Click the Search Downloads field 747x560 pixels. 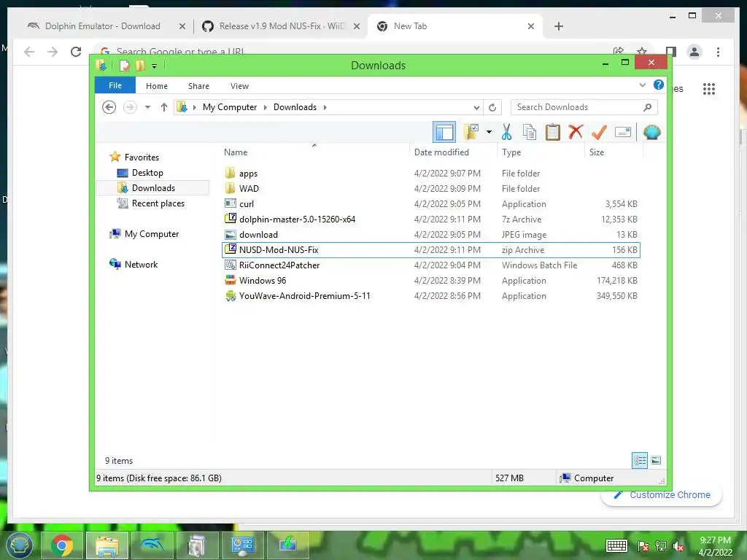584,107
